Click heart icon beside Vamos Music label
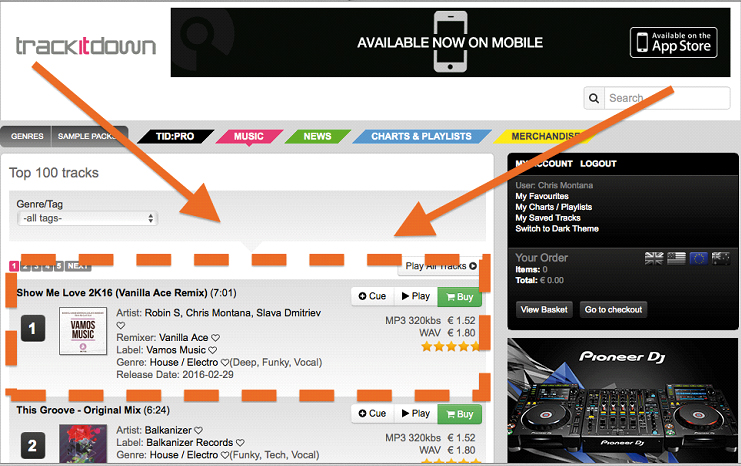The image size is (741, 466). pos(213,350)
